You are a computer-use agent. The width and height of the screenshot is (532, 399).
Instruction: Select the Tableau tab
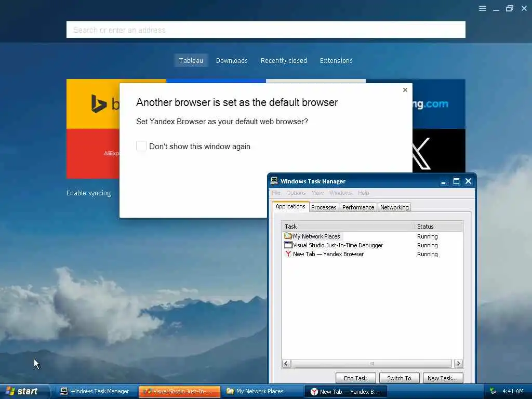pos(191,60)
